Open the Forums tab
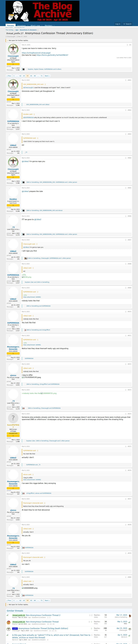The width and height of the screenshot is (138, 644). [x=11, y=26]
